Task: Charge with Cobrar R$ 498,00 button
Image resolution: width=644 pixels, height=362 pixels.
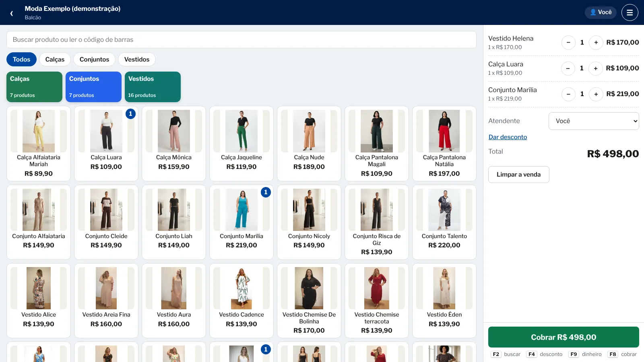Action: tap(563, 337)
